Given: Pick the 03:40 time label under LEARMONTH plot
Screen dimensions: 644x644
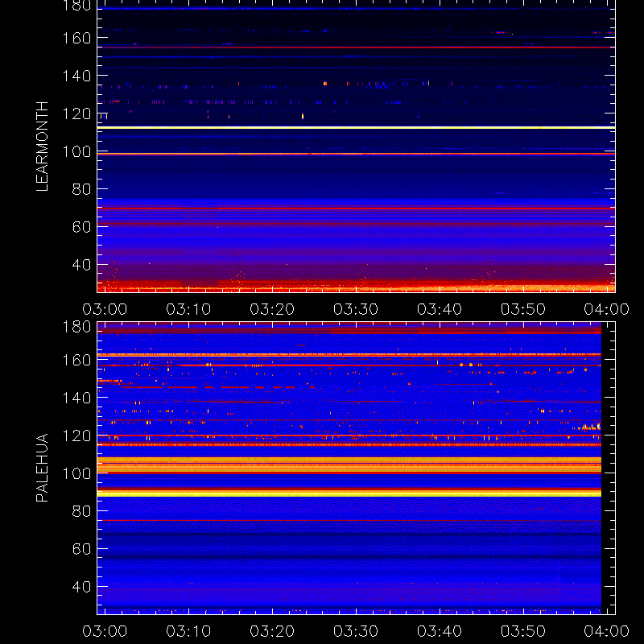Looking at the screenshot, I should (440, 309).
